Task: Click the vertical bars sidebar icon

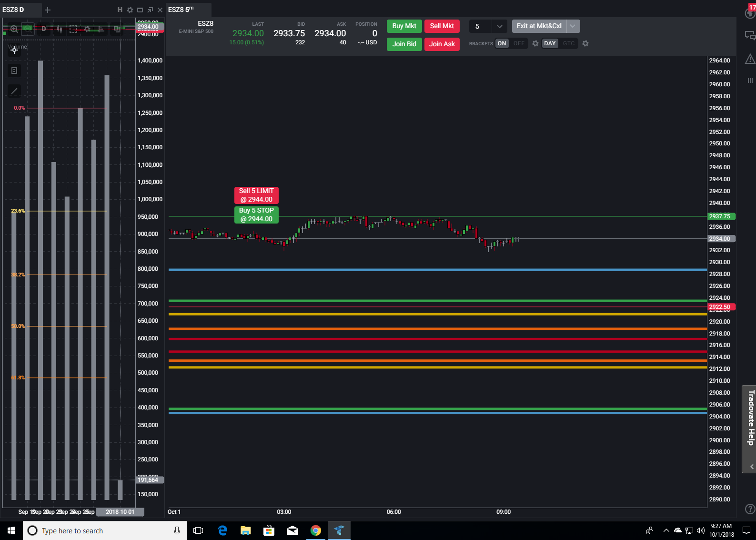Action: tap(750, 81)
